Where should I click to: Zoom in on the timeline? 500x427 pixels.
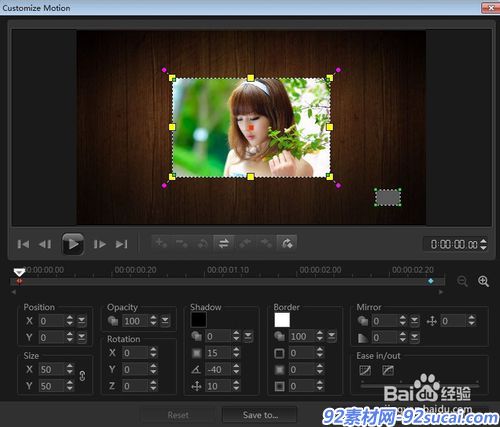click(483, 281)
